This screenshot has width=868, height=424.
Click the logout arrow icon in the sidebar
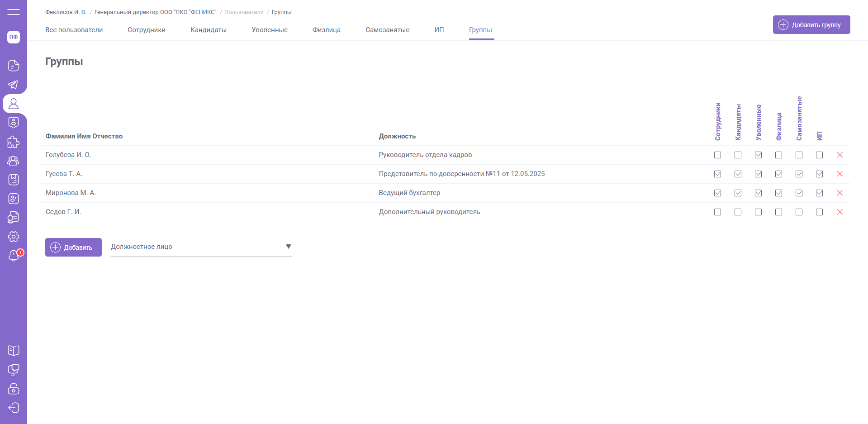[x=14, y=408]
